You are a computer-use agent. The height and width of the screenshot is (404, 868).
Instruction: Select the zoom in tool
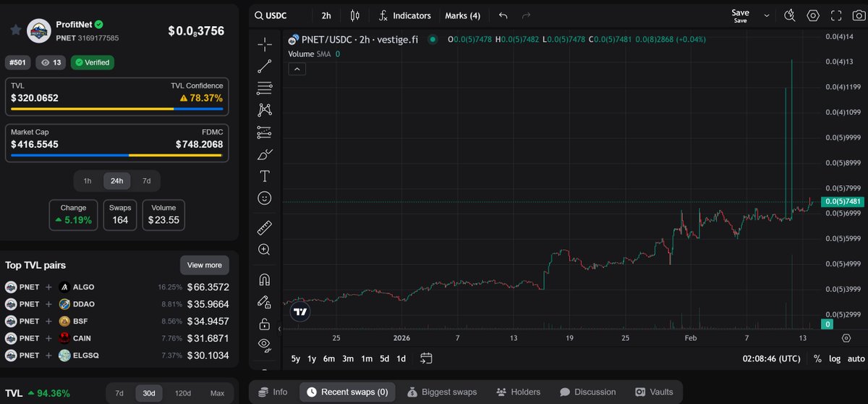coord(265,250)
